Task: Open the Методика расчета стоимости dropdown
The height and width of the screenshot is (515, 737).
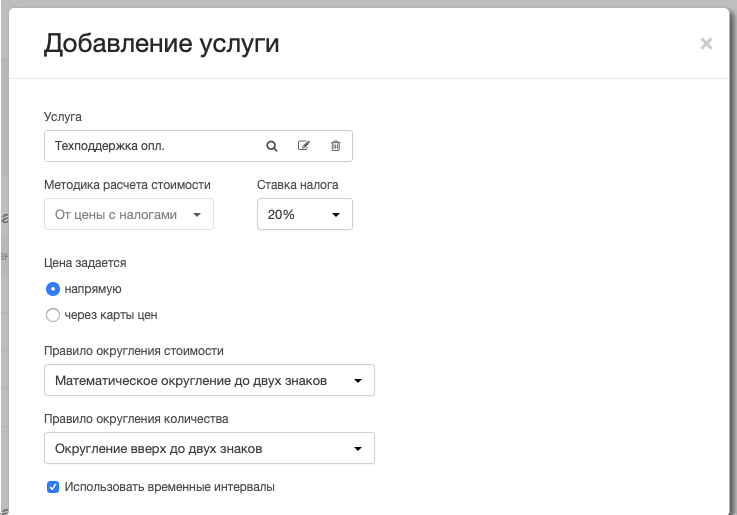Action: tap(129, 214)
